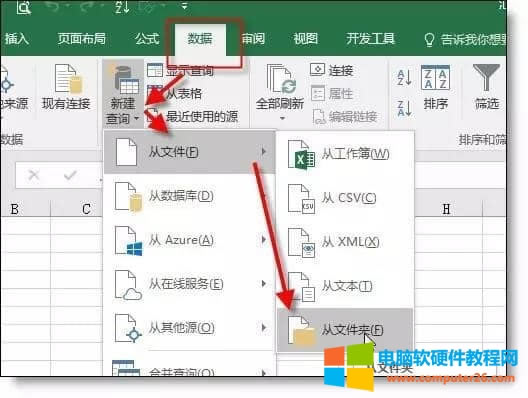Choose 从文件夹(F) in the submenu

(x=345, y=330)
